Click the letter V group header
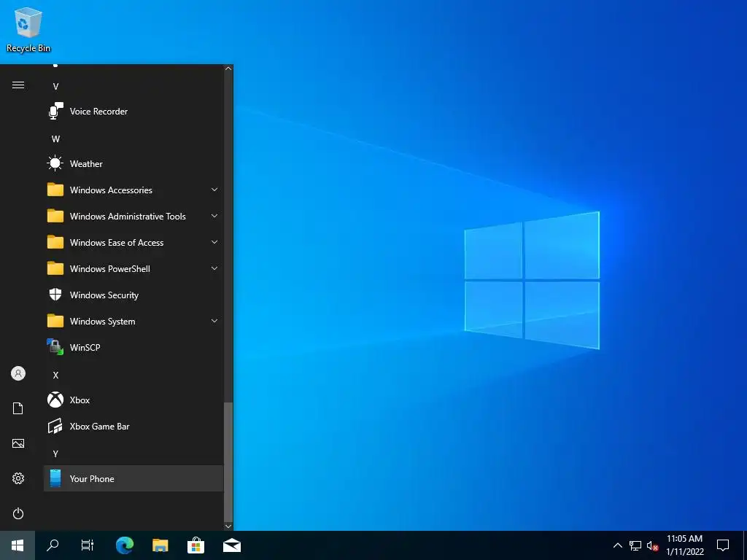 pos(55,87)
